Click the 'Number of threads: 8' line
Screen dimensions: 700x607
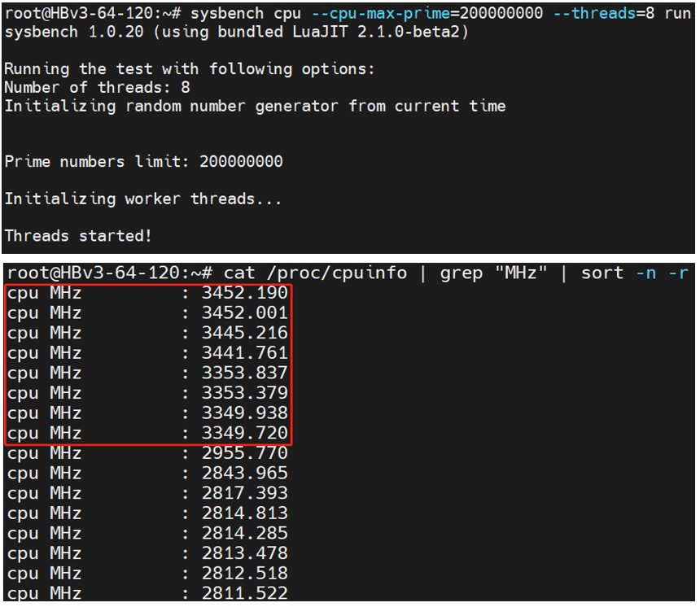pos(98,88)
